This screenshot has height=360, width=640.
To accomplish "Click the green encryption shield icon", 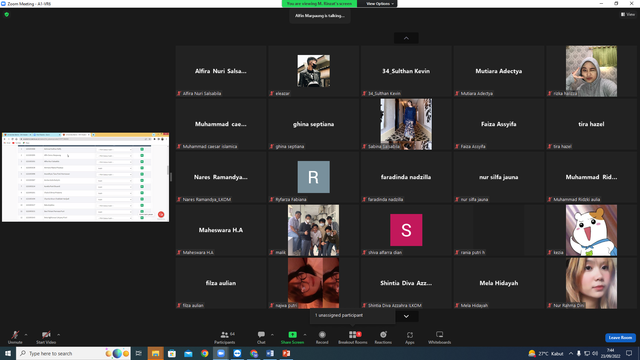I will click(x=7, y=14).
